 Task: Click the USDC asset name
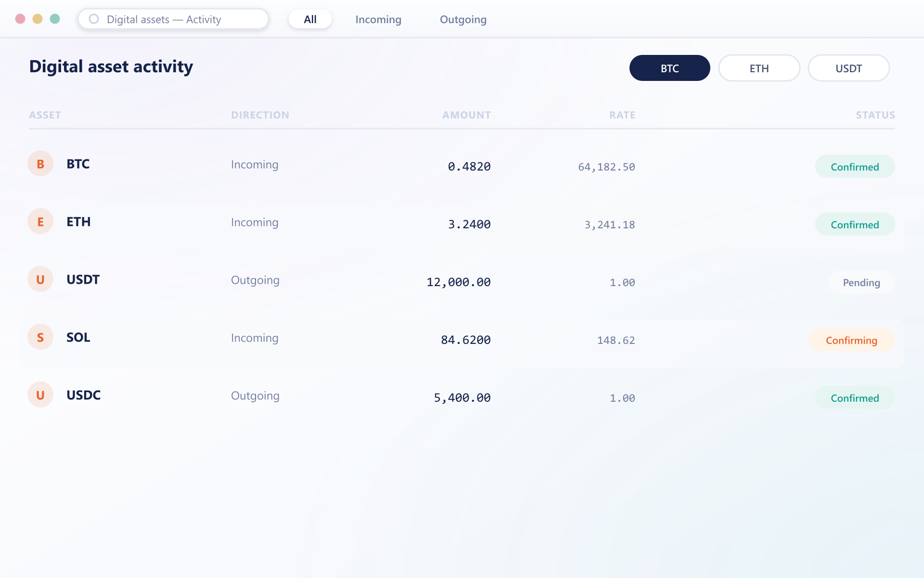tap(84, 395)
